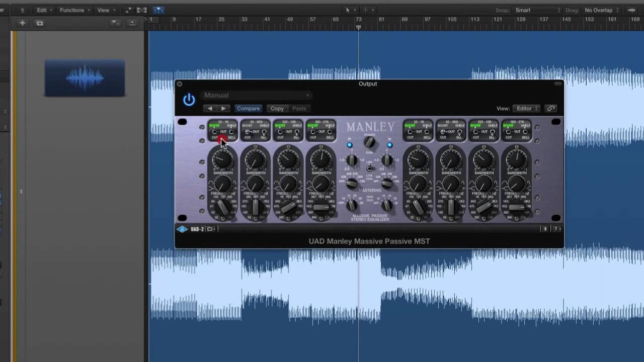
Task: Click the waveform zoom icon
Action: [631, 10]
